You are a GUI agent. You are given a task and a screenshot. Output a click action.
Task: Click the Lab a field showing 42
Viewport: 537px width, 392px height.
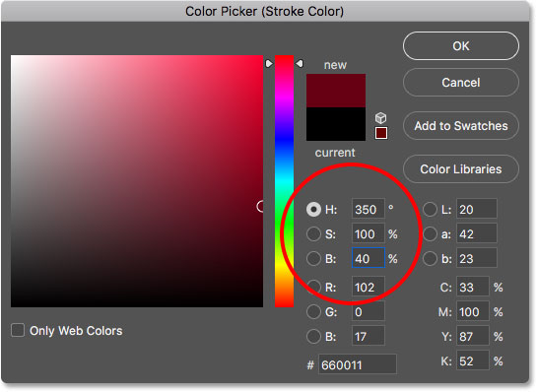click(476, 233)
